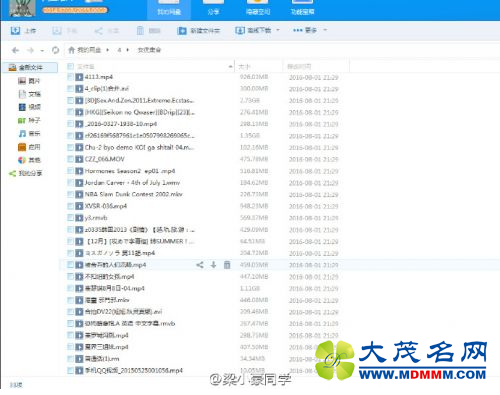Image resolution: width=500 pixels, height=395 pixels.
Task: Delete the hovered row's file via its trash icon
Action: (227, 265)
